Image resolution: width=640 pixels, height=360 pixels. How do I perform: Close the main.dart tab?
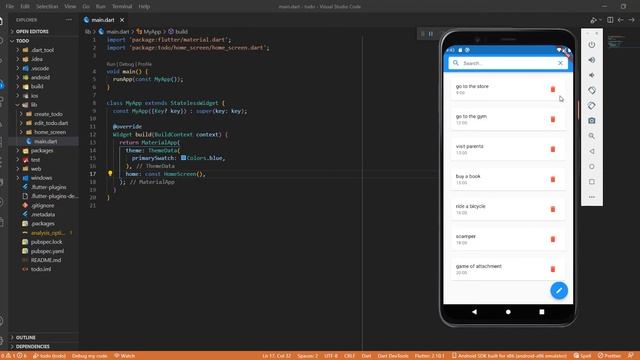(x=122, y=20)
